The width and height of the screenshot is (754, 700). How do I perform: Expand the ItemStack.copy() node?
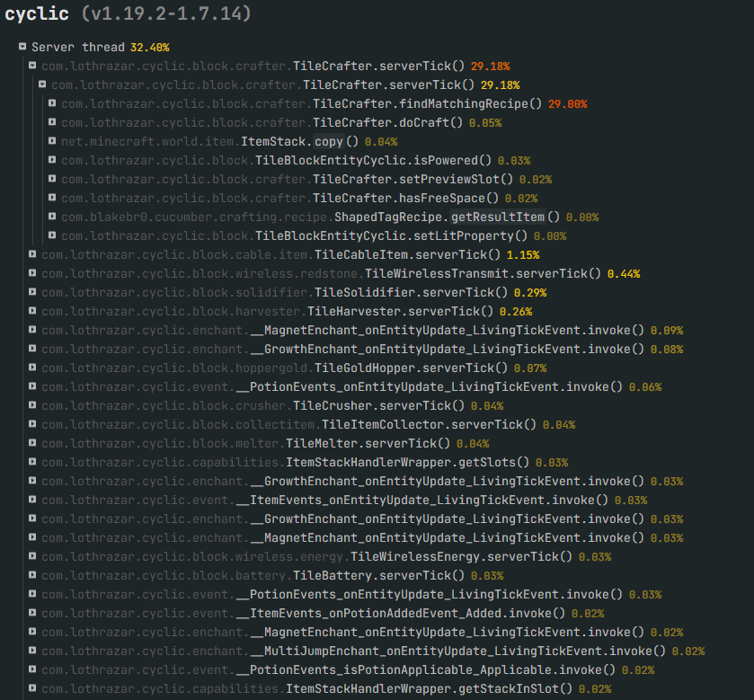click(52, 141)
